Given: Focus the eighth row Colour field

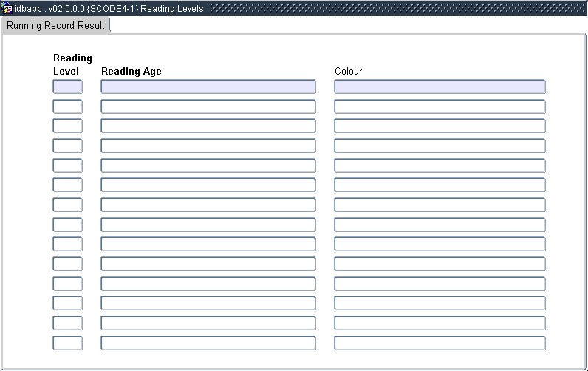Looking at the screenshot, I should point(440,225).
